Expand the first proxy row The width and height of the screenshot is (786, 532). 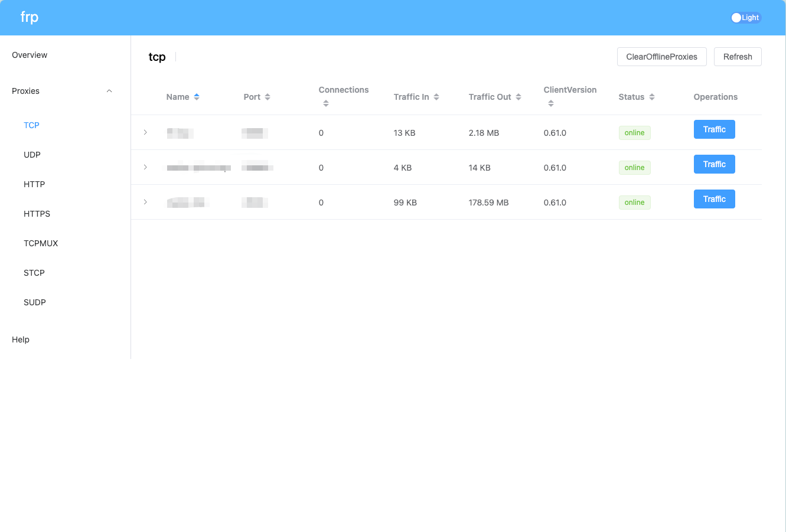pyautogui.click(x=145, y=132)
